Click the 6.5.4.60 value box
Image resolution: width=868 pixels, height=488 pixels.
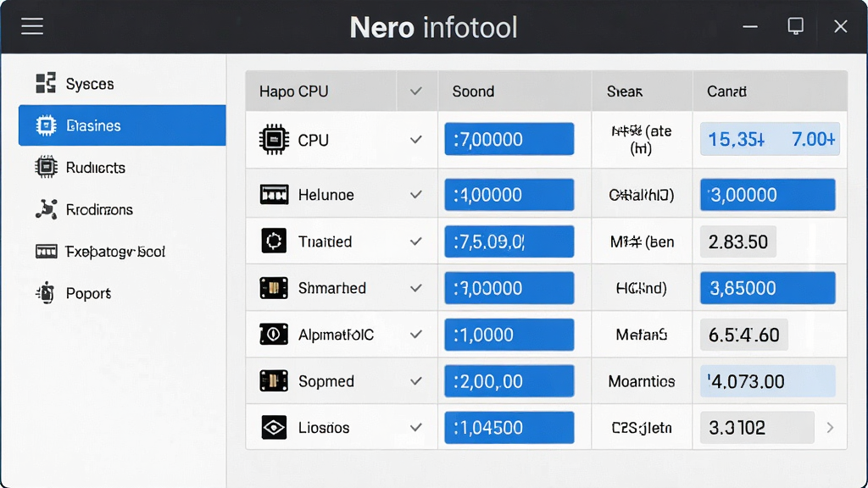coord(744,334)
